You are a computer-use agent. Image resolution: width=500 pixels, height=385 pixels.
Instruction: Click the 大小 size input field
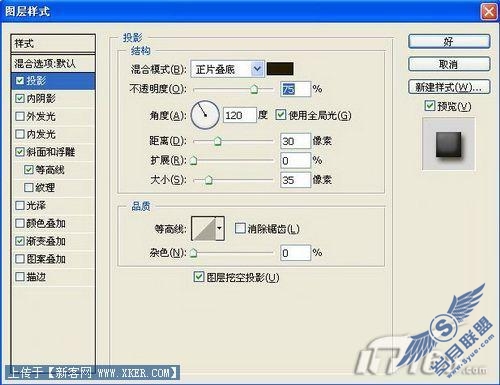click(x=295, y=180)
